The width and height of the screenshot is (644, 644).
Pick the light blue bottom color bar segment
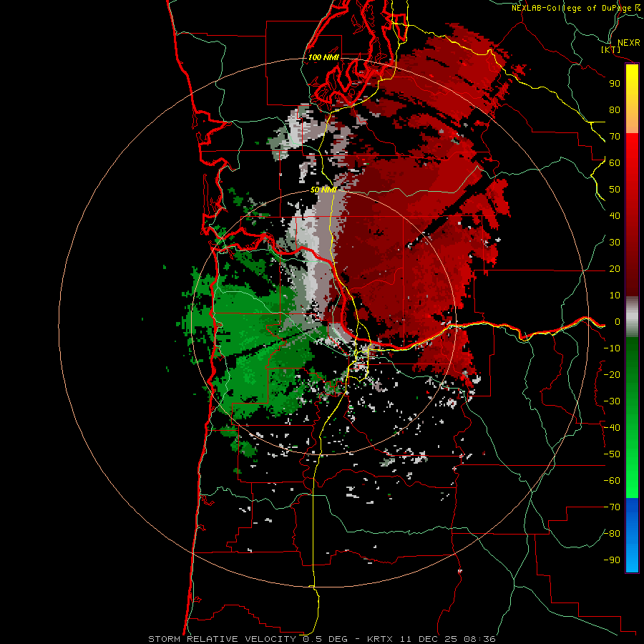pyautogui.click(x=632, y=557)
